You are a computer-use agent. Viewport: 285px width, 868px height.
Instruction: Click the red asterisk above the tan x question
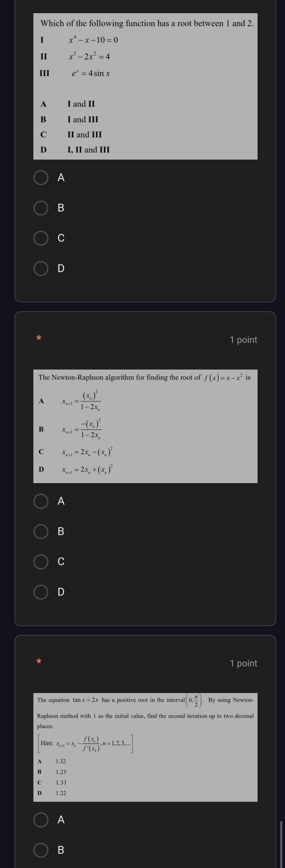click(39, 661)
